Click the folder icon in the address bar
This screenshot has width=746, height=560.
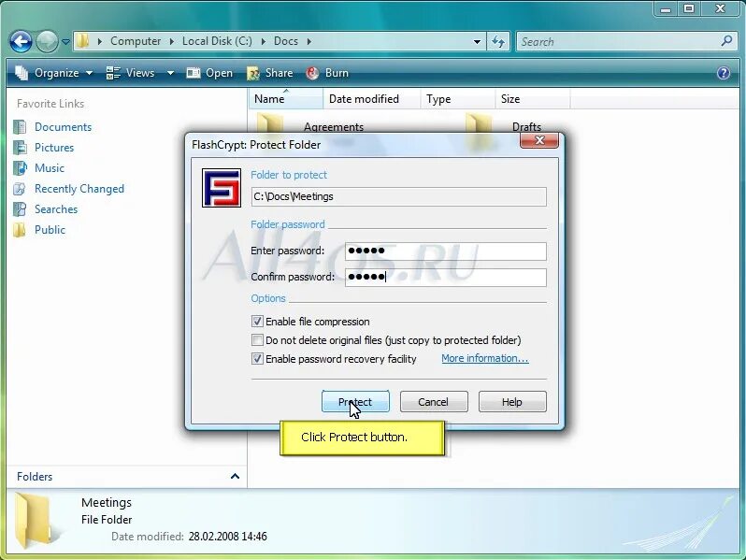pos(83,41)
